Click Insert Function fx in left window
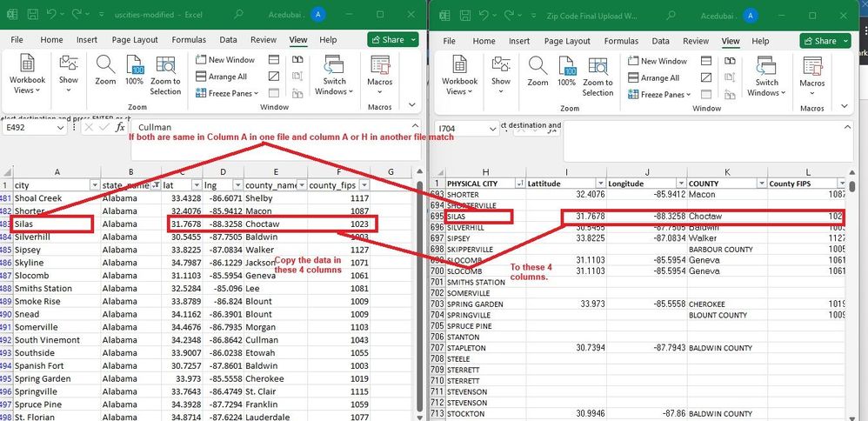868x421 pixels. (x=119, y=127)
